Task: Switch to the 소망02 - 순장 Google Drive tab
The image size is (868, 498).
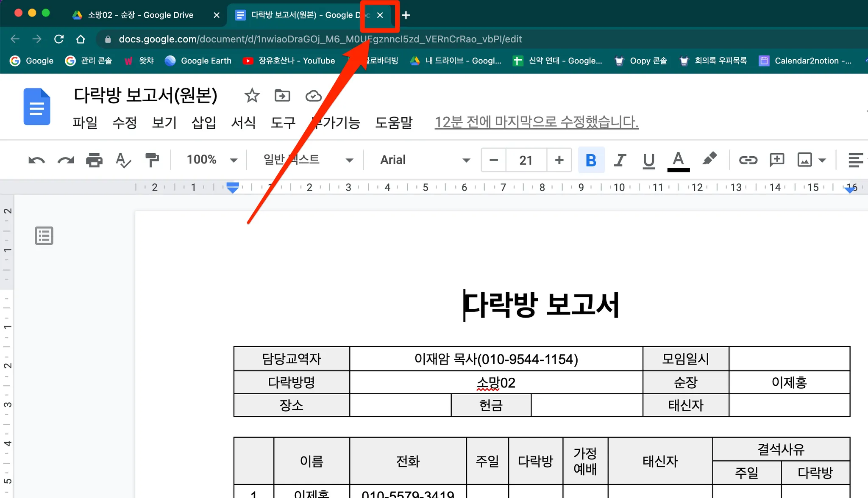Action: click(140, 15)
